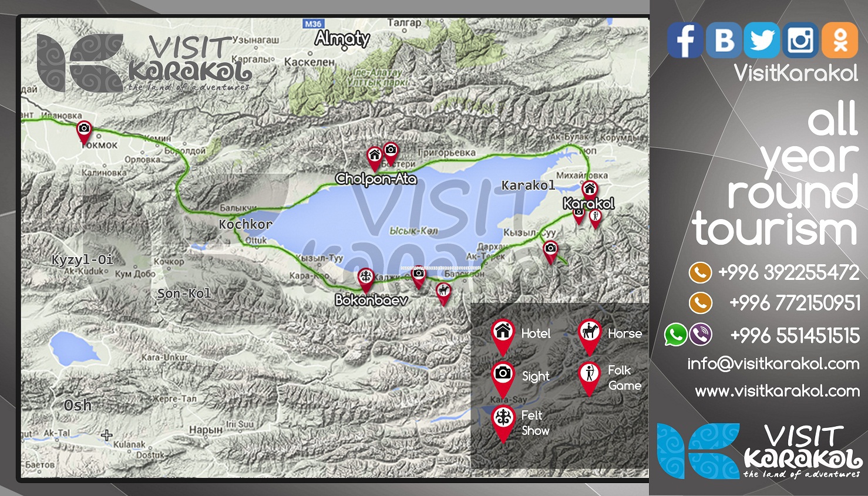Image resolution: width=868 pixels, height=496 pixels.
Task: Click the Kochkor map label
Action: pyautogui.click(x=245, y=224)
